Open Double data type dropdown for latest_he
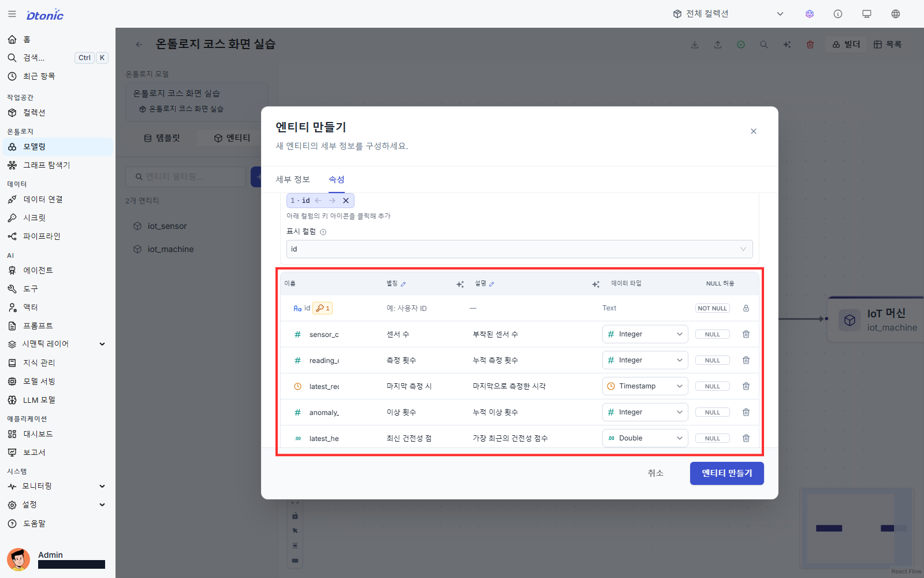This screenshot has width=924, height=578. [645, 438]
